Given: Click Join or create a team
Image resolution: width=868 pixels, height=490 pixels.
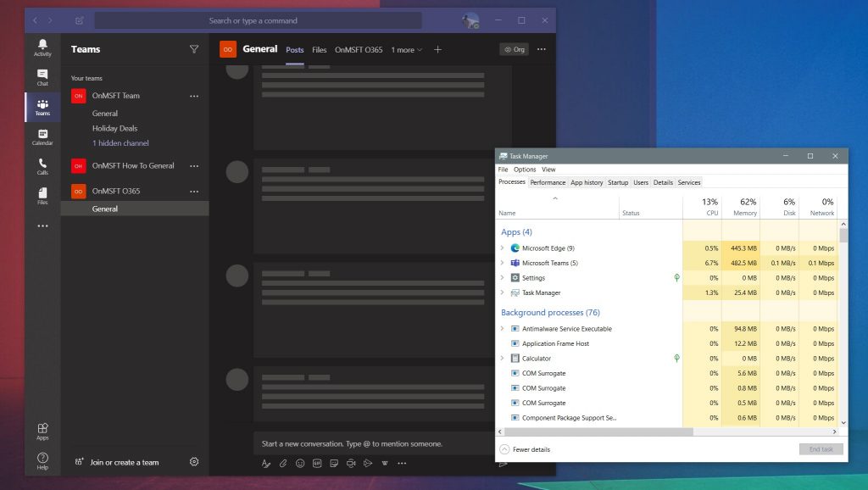Looking at the screenshot, I should [x=124, y=462].
